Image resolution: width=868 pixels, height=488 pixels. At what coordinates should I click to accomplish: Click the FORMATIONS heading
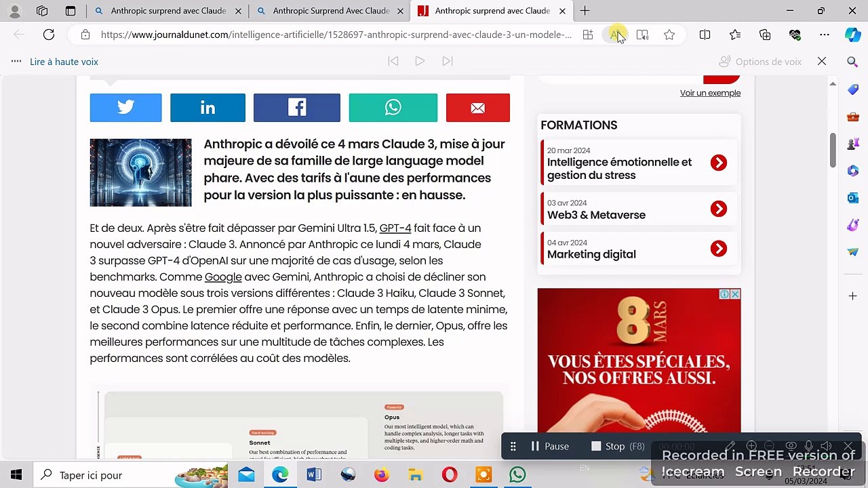click(579, 125)
